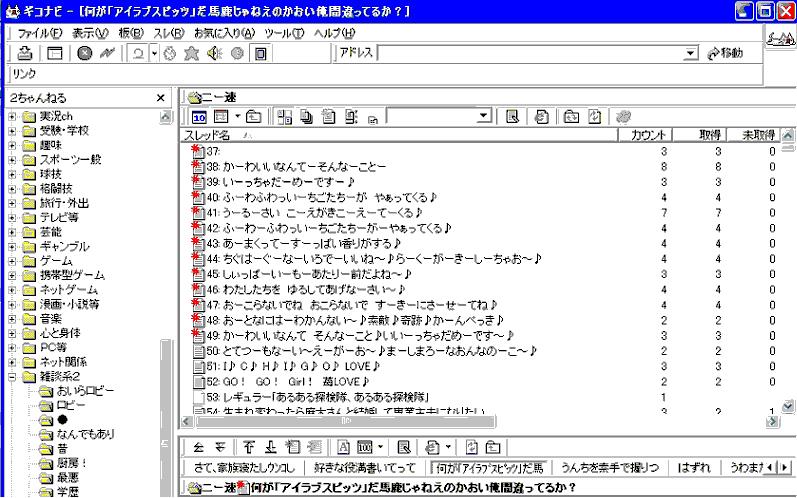The image size is (797, 498).
Task: Click the 'A' character icon in browser toolbar
Action: pos(343,447)
